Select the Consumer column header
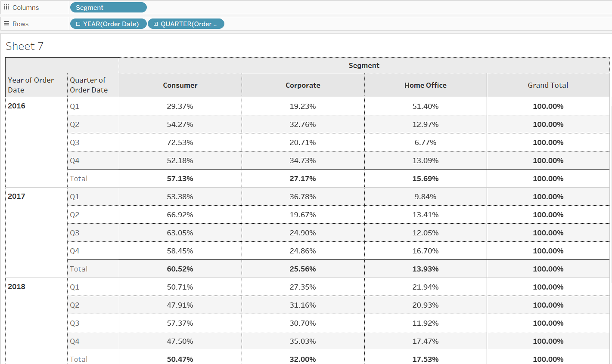This screenshot has height=364, width=612. pos(180,85)
